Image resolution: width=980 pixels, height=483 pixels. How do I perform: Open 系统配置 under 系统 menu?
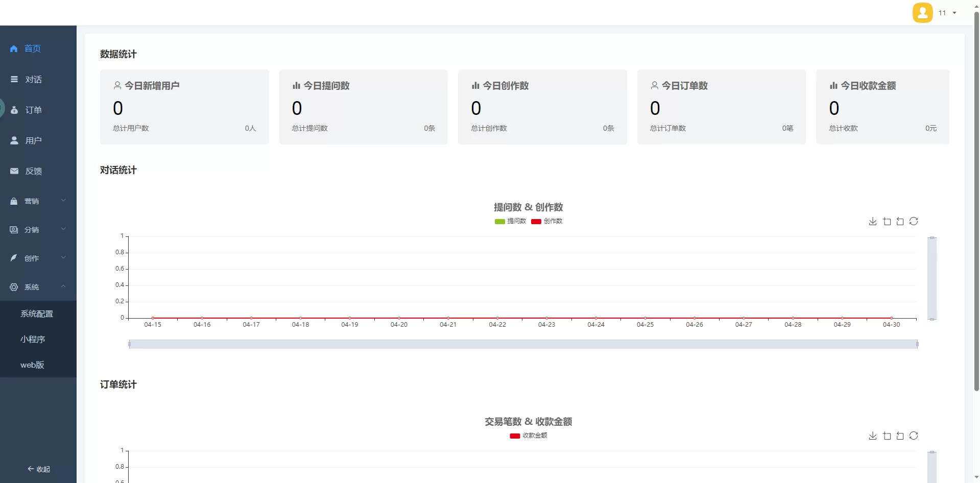[37, 313]
